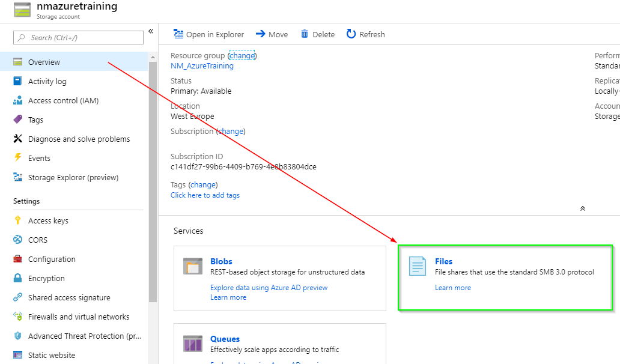Open Activity log from the sidebar

(x=47, y=81)
